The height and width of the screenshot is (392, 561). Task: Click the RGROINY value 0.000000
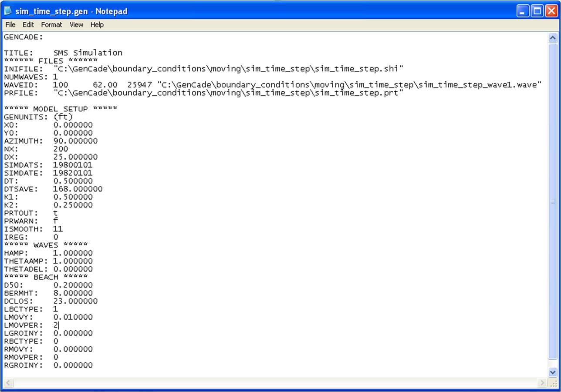coord(73,365)
